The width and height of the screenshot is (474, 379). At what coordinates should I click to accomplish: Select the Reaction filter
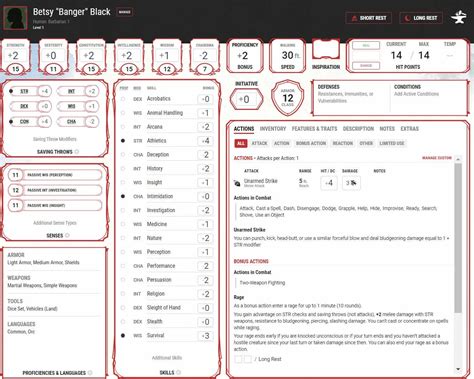coord(342,143)
